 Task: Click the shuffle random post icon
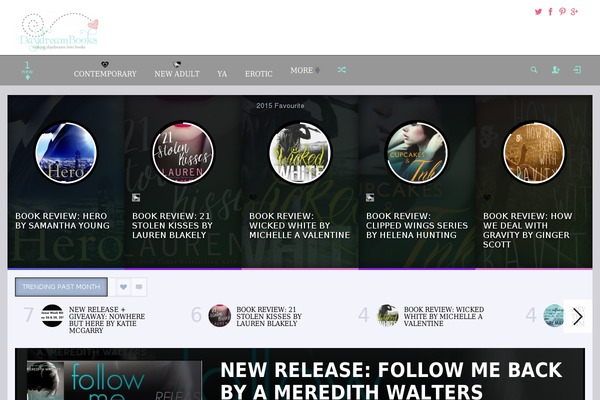point(342,70)
